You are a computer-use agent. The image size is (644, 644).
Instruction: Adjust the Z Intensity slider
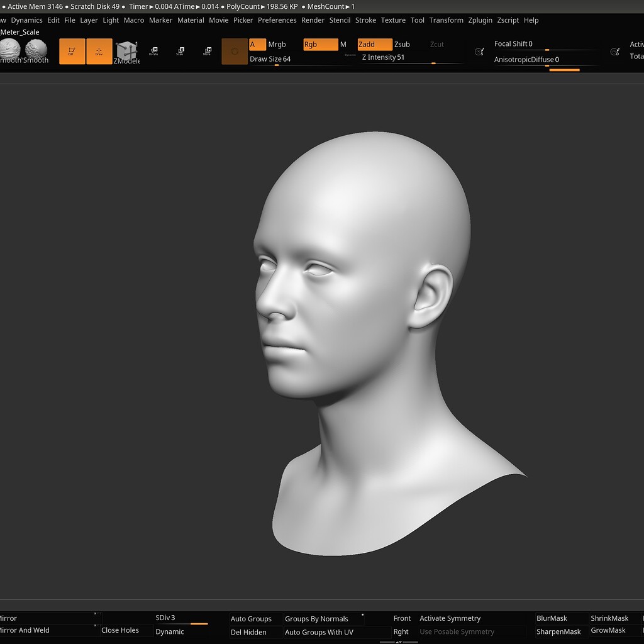pyautogui.click(x=402, y=57)
